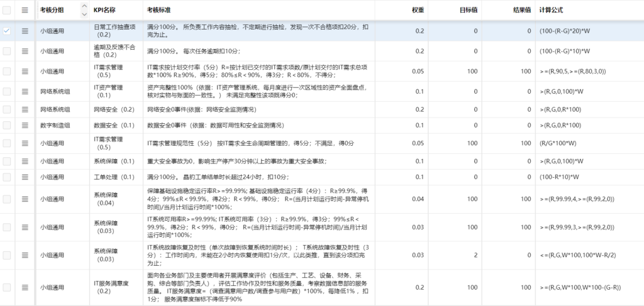The image size is (644, 306).
Task: Click the 计算公式 column header
Action: pos(553,10)
